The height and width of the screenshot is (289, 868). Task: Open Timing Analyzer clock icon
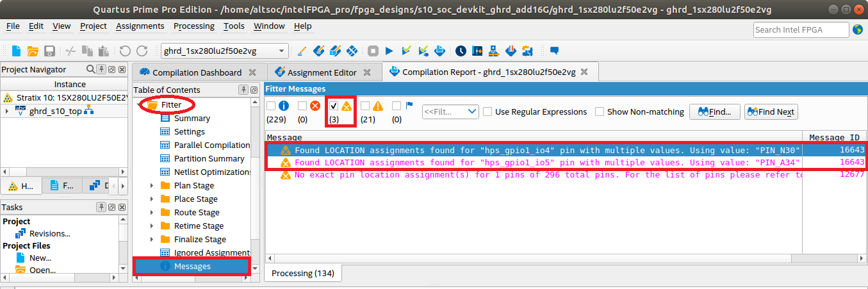[x=461, y=51]
